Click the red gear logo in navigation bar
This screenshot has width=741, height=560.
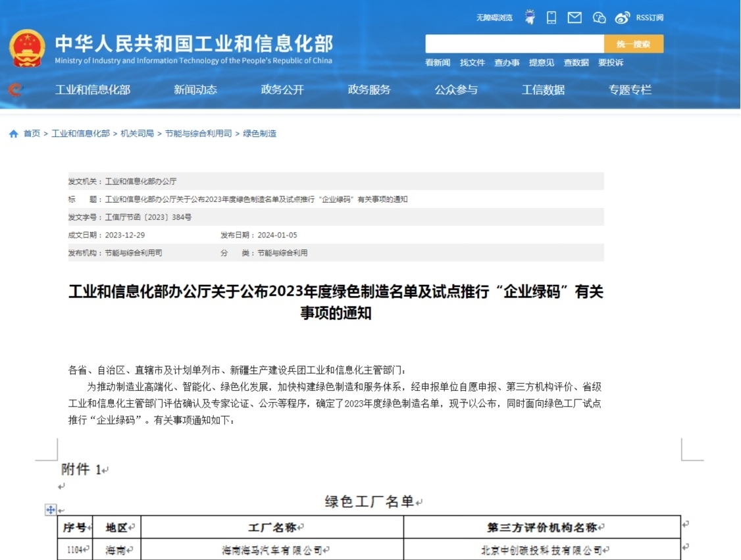point(15,89)
